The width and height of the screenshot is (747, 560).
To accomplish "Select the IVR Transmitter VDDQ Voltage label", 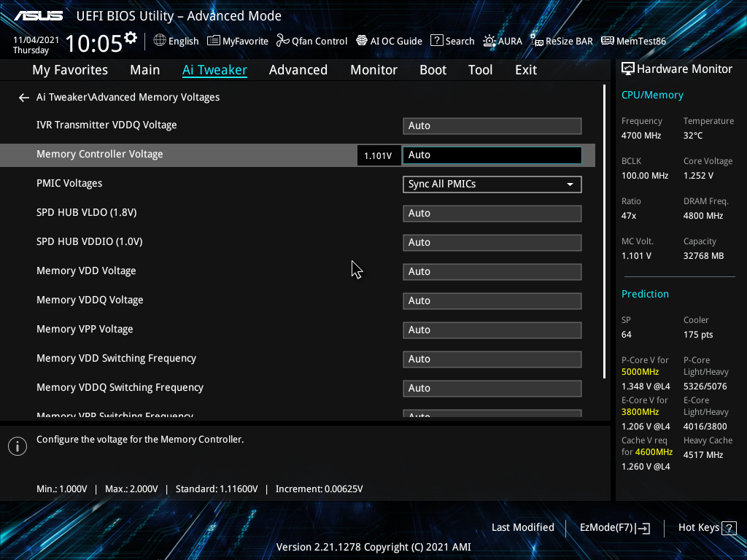I will pyautogui.click(x=107, y=125).
